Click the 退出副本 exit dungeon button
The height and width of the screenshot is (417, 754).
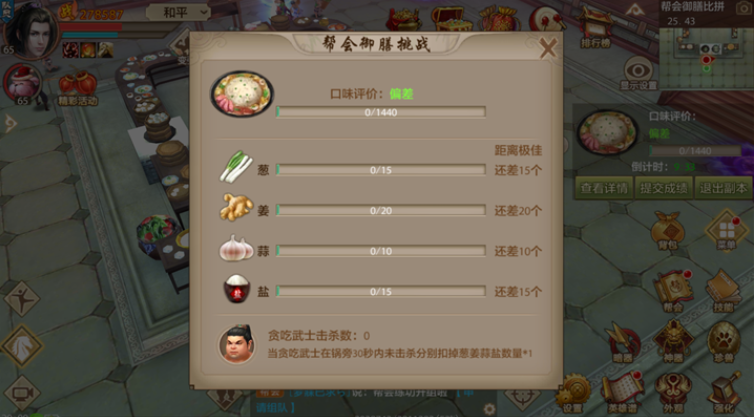pos(723,188)
